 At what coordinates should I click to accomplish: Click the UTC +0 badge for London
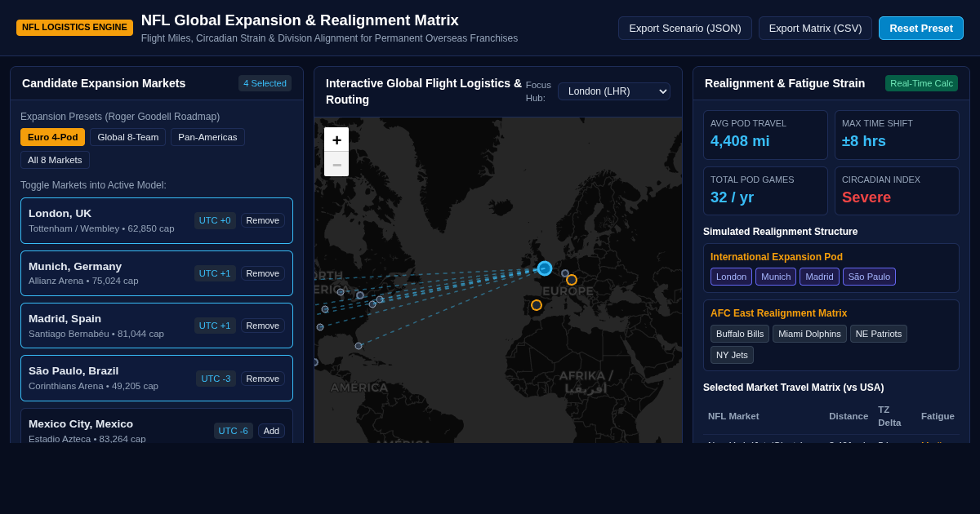click(215, 220)
